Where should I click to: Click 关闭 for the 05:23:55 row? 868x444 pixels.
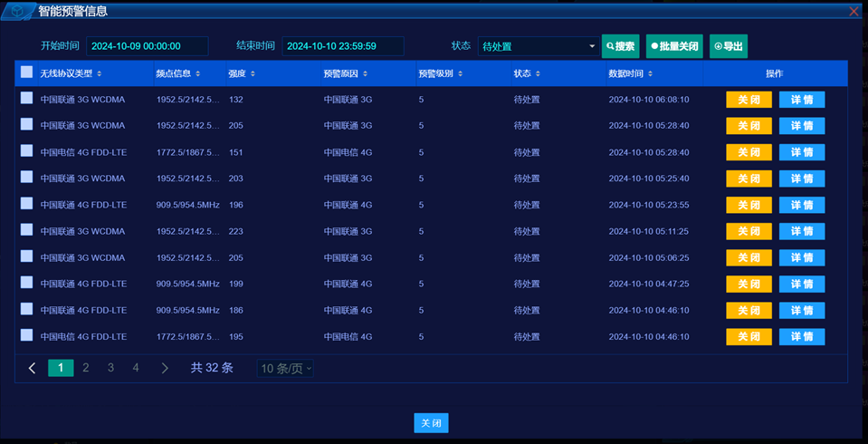tap(749, 205)
